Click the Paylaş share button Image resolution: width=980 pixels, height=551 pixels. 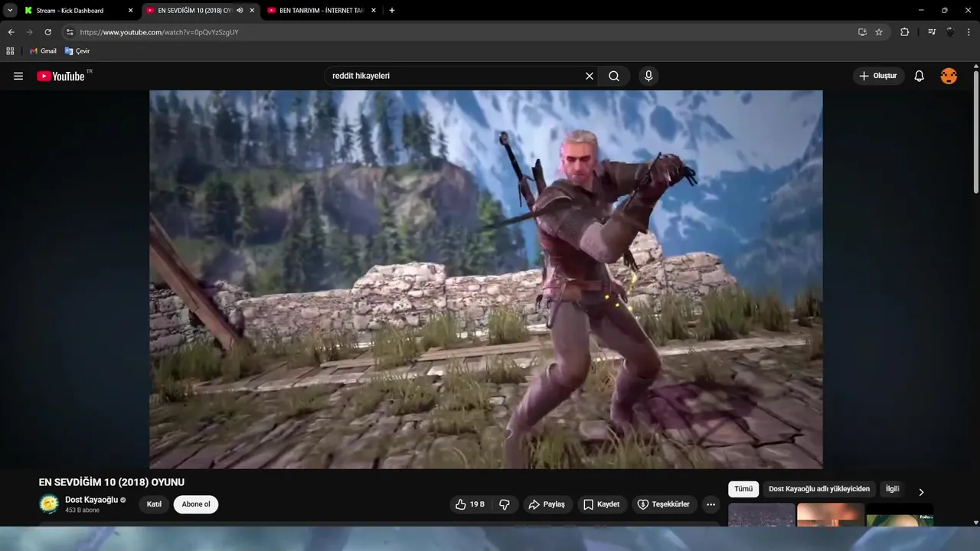pos(547,504)
